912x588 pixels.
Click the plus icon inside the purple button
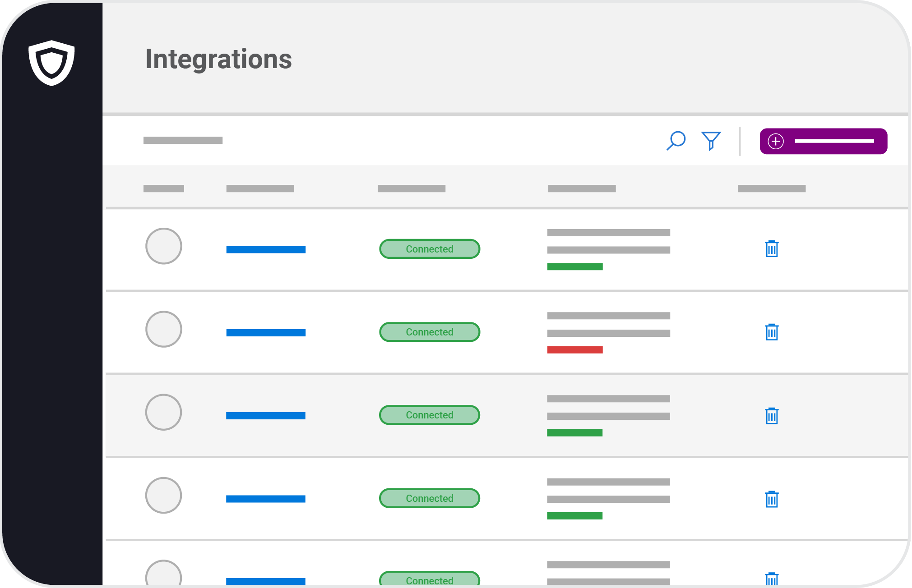coord(776,141)
